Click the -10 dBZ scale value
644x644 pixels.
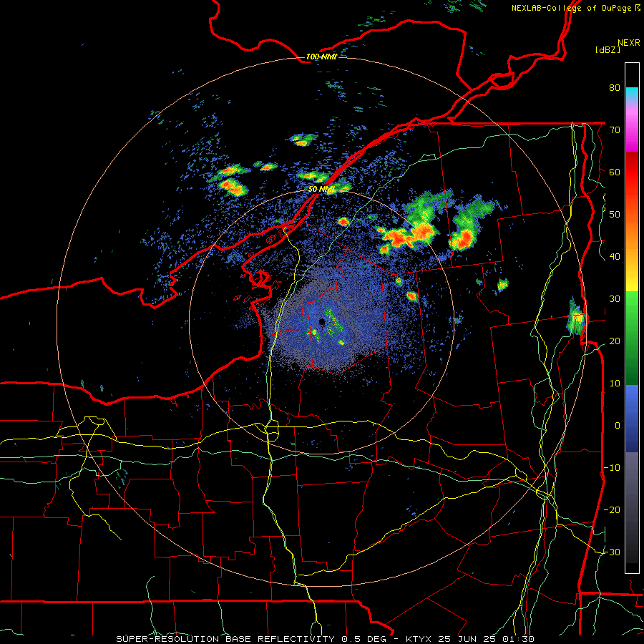click(x=612, y=468)
